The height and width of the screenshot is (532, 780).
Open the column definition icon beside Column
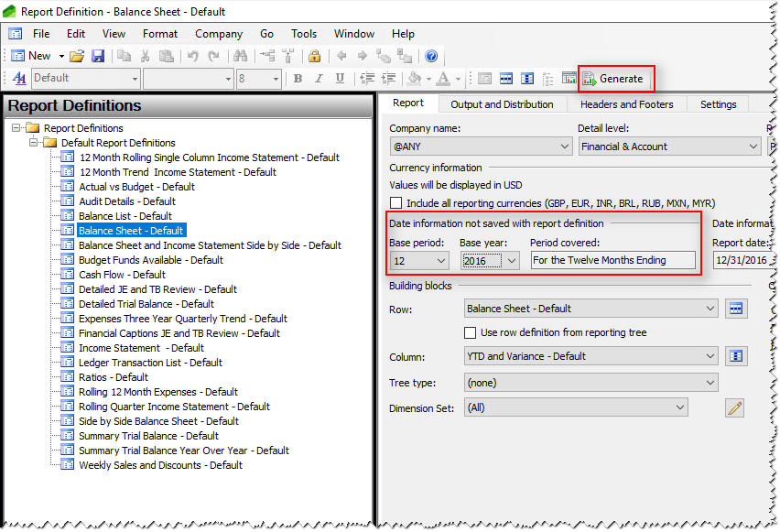pyautogui.click(x=735, y=356)
